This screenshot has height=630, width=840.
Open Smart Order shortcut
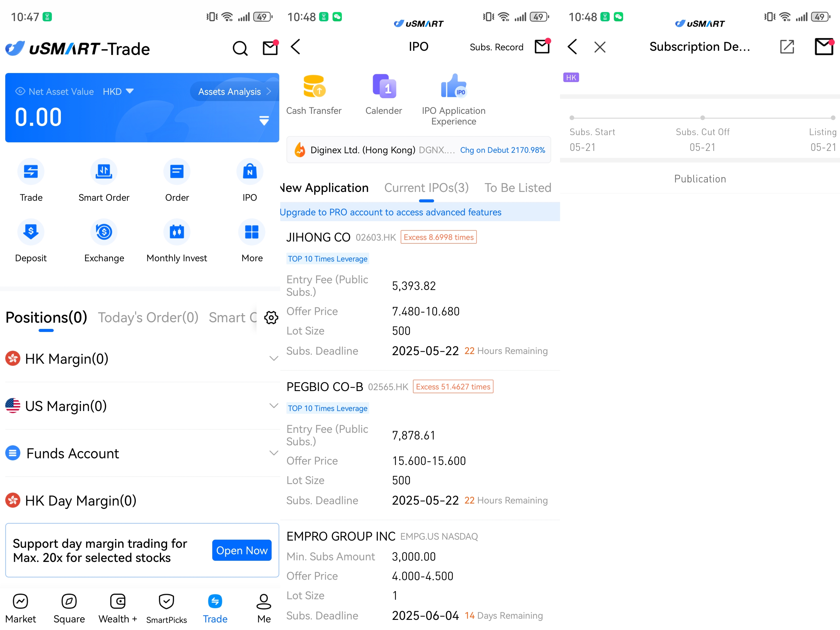click(104, 180)
